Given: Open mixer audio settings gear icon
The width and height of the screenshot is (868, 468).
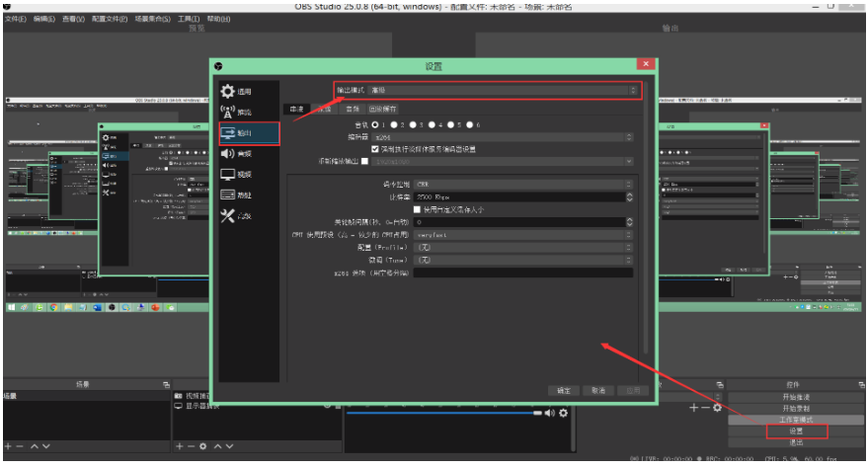Looking at the screenshot, I should point(564,413).
